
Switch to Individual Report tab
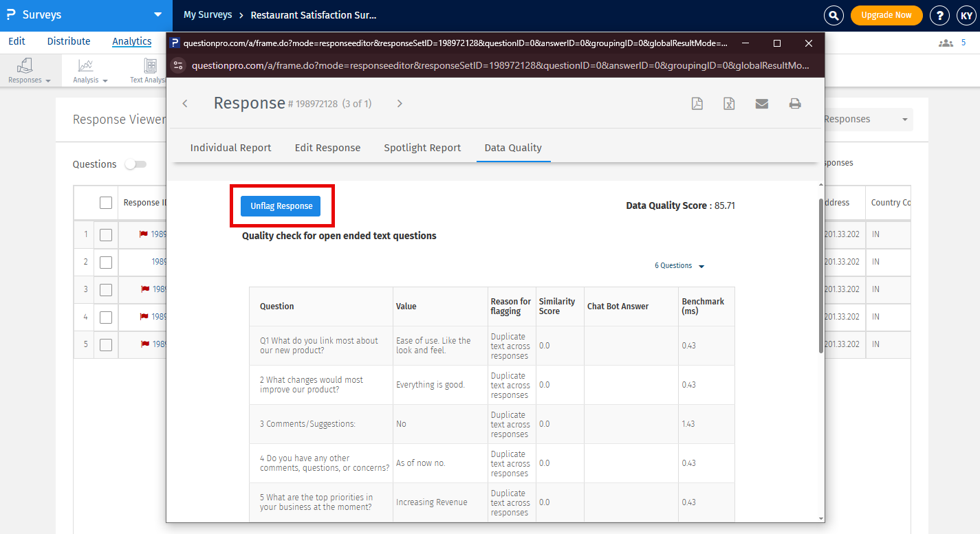230,148
